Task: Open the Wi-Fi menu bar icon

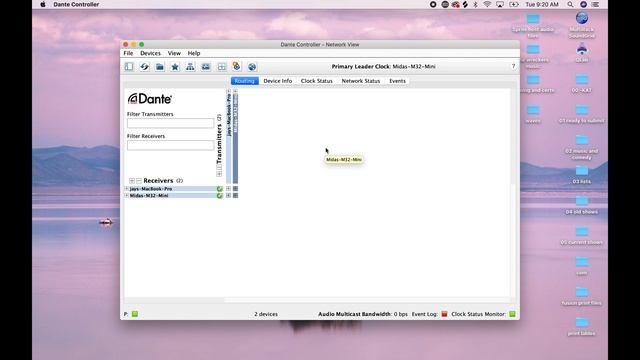Action: [x=487, y=4]
